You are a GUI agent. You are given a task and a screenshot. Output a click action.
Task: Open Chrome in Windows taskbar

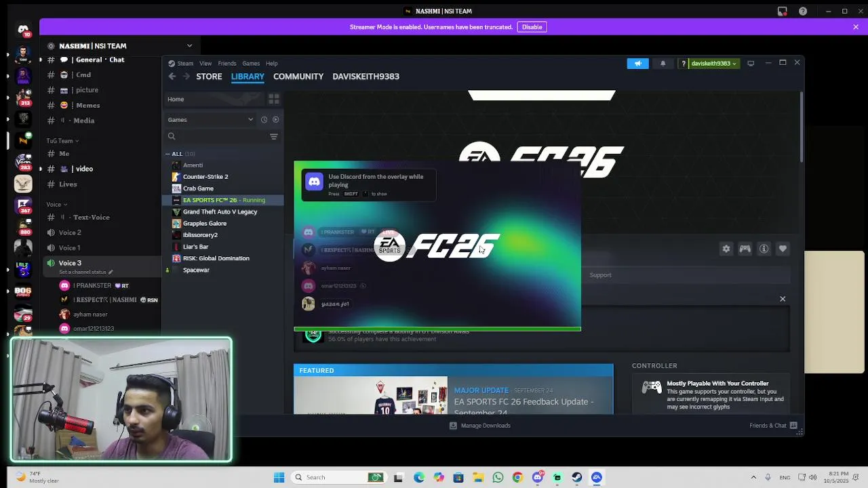pos(518,477)
